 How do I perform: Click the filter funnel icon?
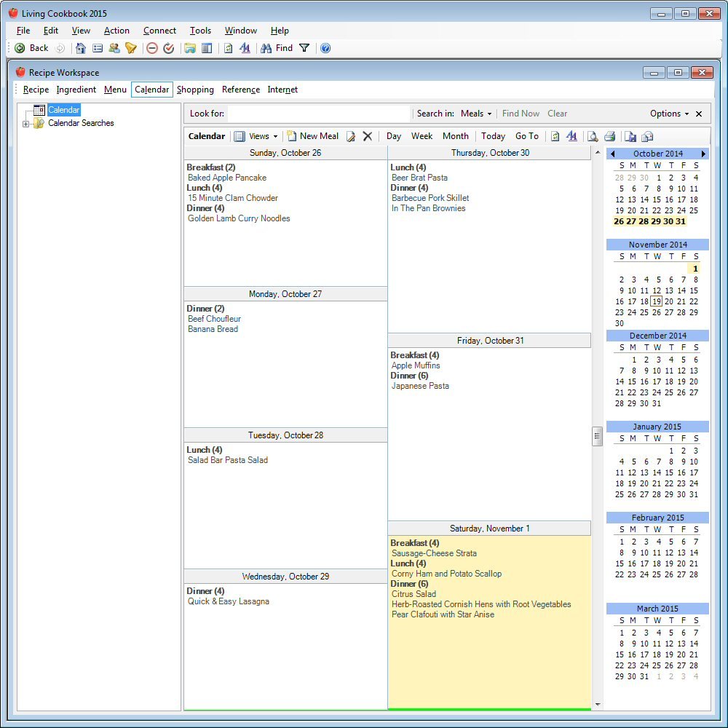[304, 48]
